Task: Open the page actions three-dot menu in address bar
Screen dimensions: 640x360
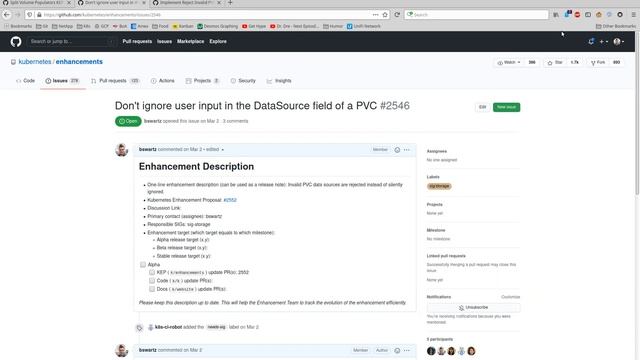Action: pyautogui.click(x=375, y=15)
